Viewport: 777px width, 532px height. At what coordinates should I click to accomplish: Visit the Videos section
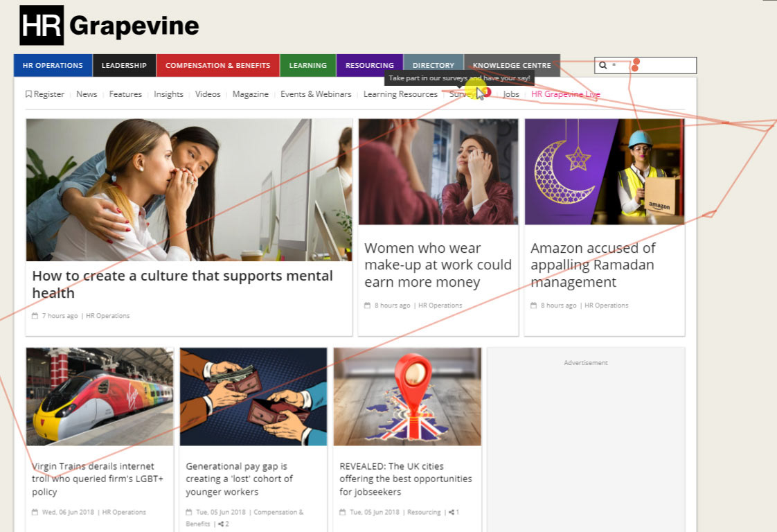tap(208, 94)
